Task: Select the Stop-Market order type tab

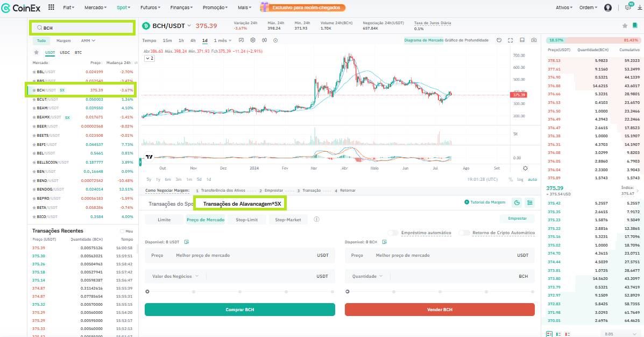Action: (288, 220)
